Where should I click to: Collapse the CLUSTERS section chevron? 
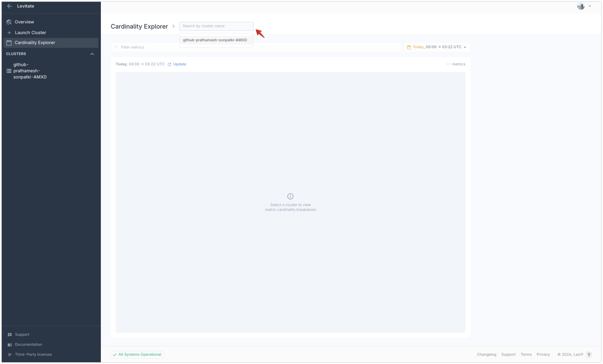point(92,54)
